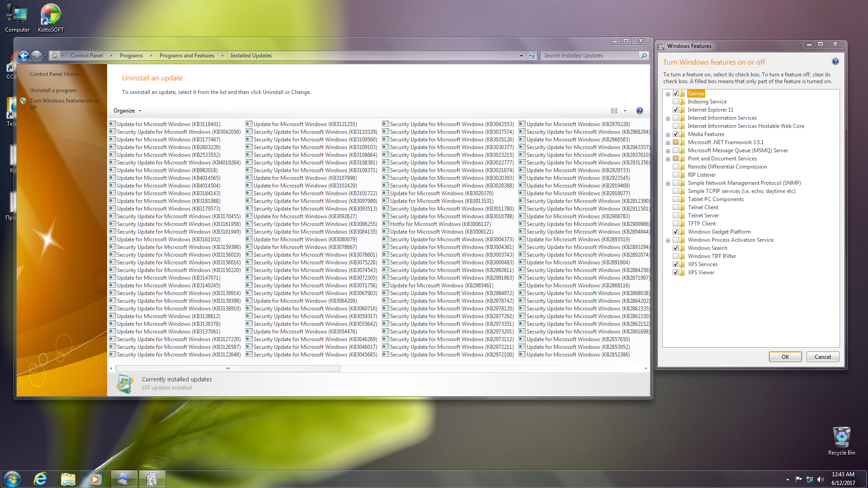Expand Microsoft .NET Framework 3.5.1 node
The width and height of the screenshot is (868, 488).
[668, 143]
